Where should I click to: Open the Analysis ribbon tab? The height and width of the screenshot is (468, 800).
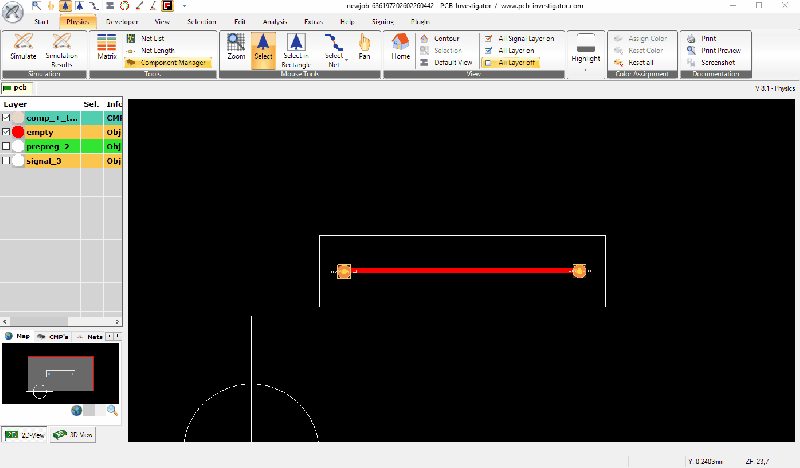(275, 22)
